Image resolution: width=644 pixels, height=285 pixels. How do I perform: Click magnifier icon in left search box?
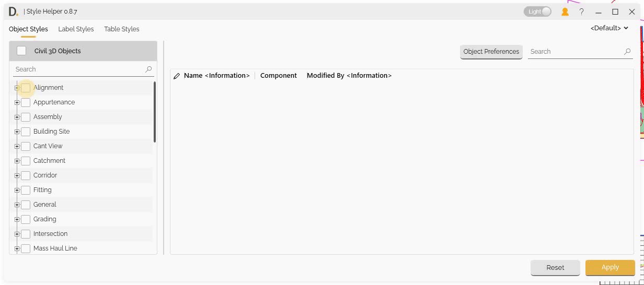point(148,69)
